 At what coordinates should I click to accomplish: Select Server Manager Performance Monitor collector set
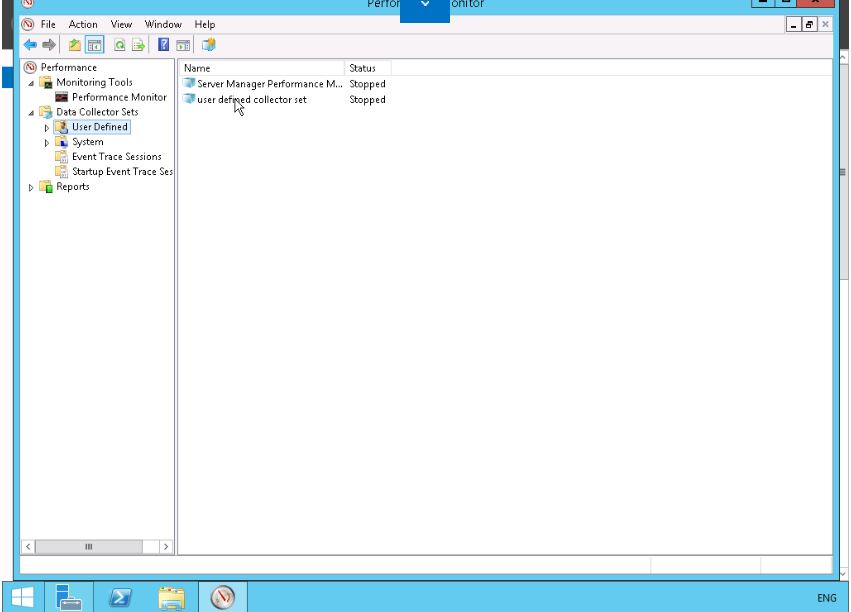coord(268,84)
